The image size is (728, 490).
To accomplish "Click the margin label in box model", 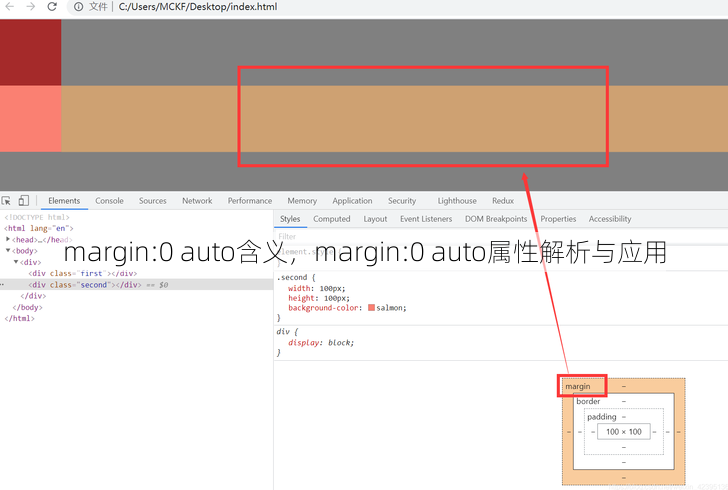I will tap(578, 386).
